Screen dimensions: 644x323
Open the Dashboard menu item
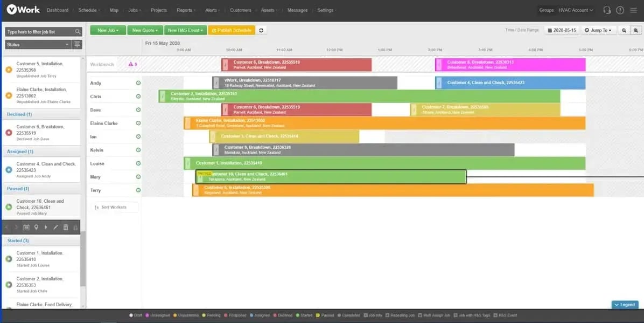(x=58, y=10)
